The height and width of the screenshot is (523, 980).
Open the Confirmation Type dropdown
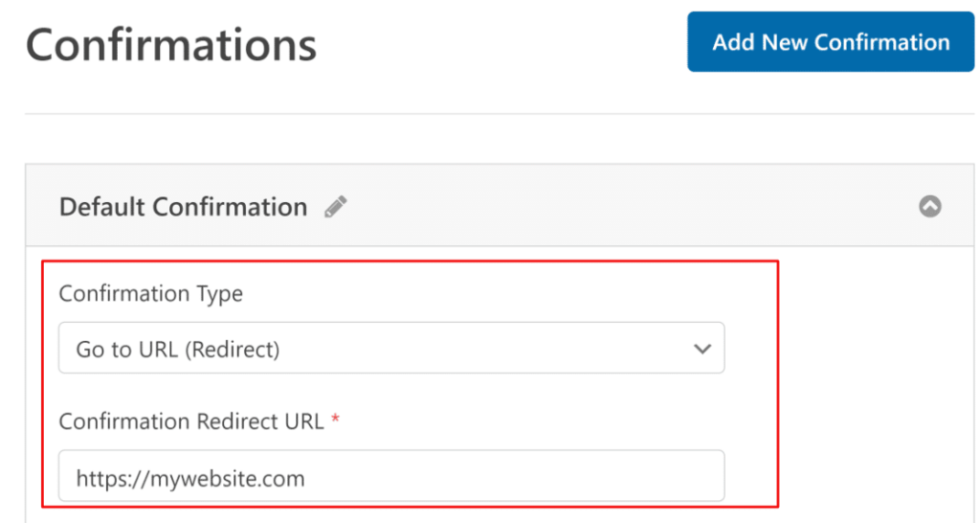click(390, 350)
